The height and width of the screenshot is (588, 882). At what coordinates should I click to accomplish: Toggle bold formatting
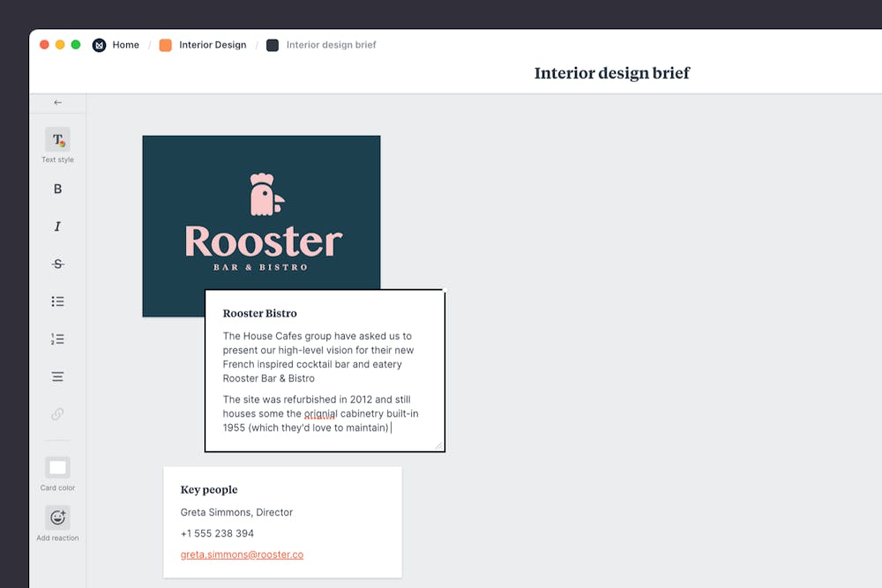point(57,189)
